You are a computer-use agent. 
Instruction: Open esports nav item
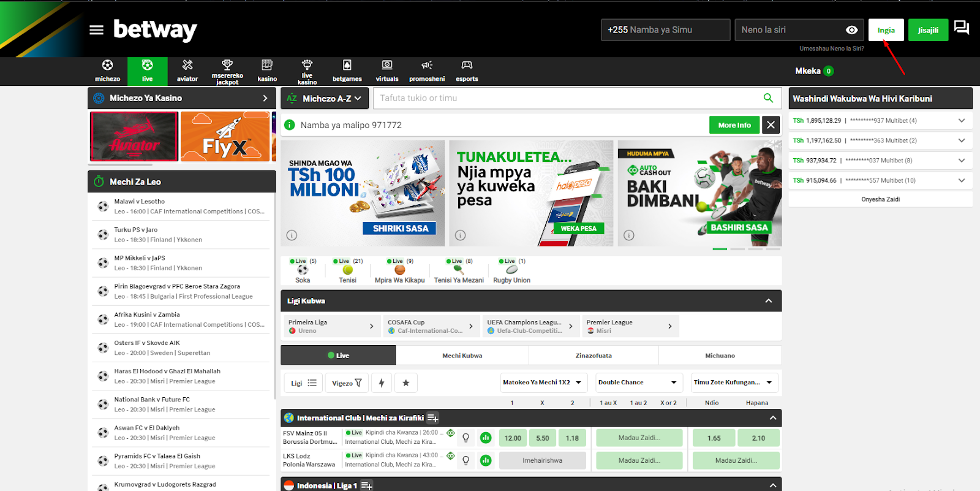pyautogui.click(x=467, y=71)
